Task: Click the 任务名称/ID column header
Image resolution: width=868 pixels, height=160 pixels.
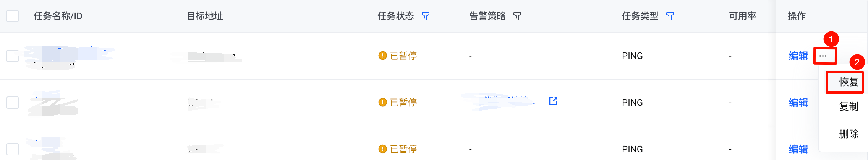Action: tap(58, 16)
